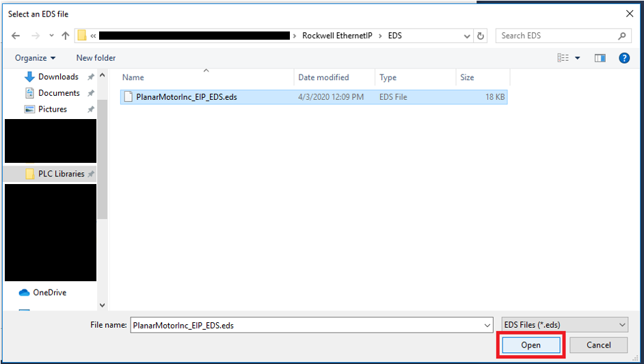Click the Back navigation arrow
This screenshot has width=644, height=364.
pos(16,36)
